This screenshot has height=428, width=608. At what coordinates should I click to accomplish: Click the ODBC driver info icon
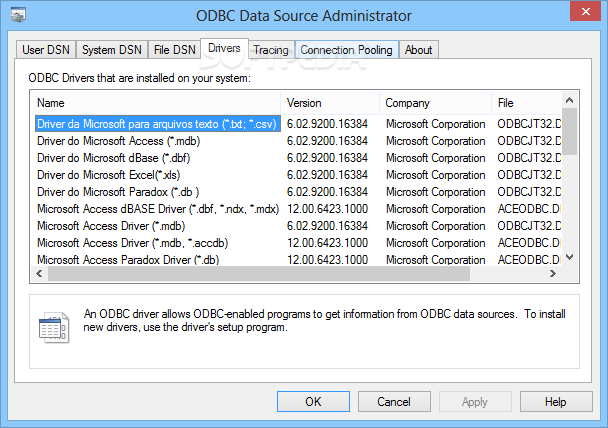tap(54, 328)
